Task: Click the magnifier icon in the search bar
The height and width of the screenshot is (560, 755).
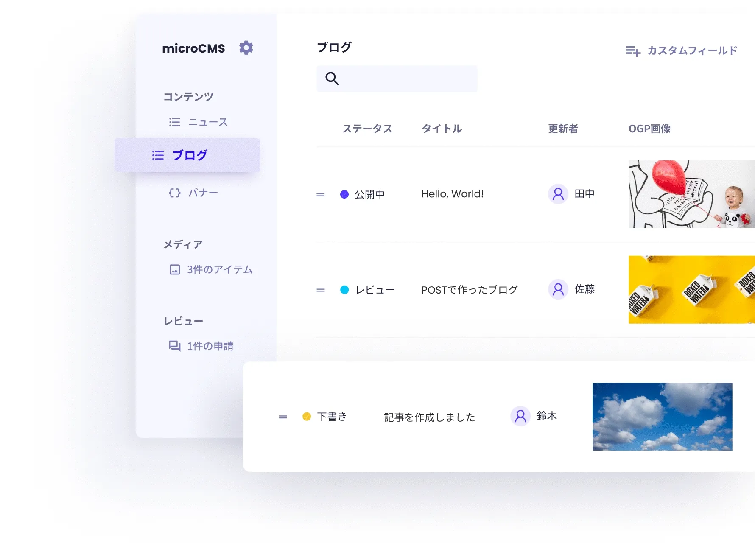Action: tap(332, 78)
